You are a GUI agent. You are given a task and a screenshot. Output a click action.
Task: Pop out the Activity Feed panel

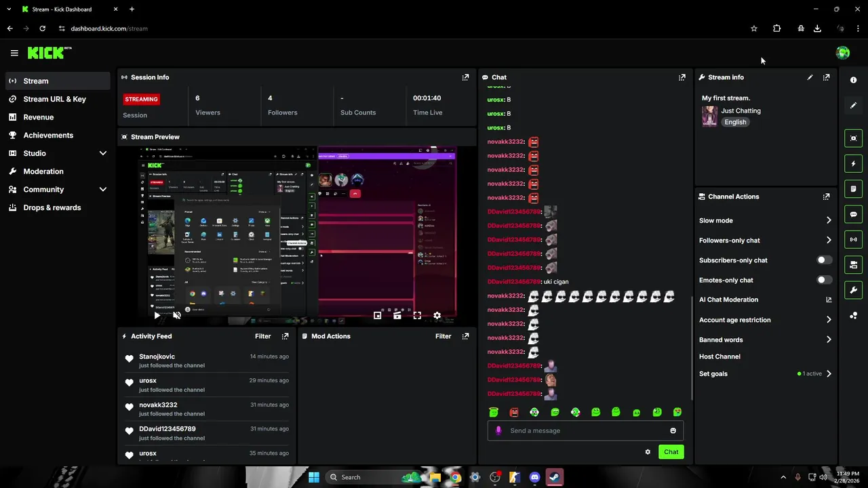(x=285, y=336)
